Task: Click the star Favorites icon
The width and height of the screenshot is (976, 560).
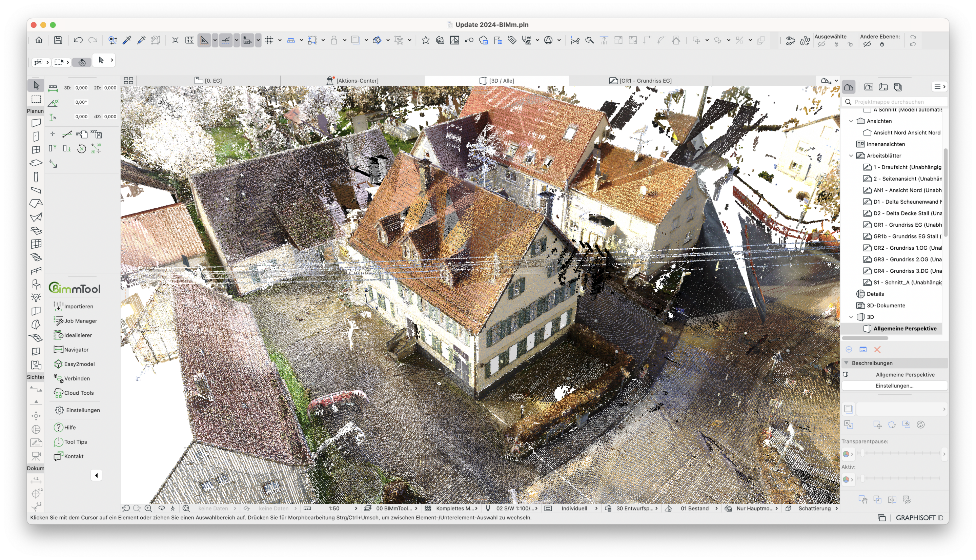Action: pyautogui.click(x=426, y=40)
